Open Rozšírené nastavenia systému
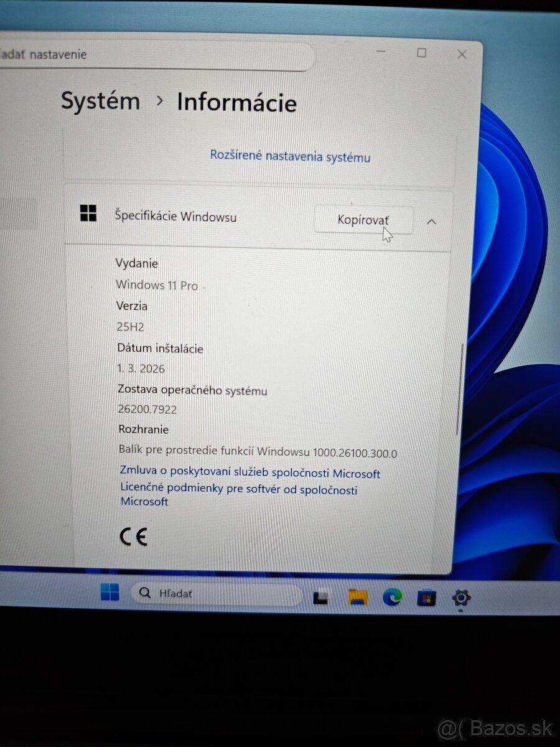This screenshot has height=747, width=560. 290,156
